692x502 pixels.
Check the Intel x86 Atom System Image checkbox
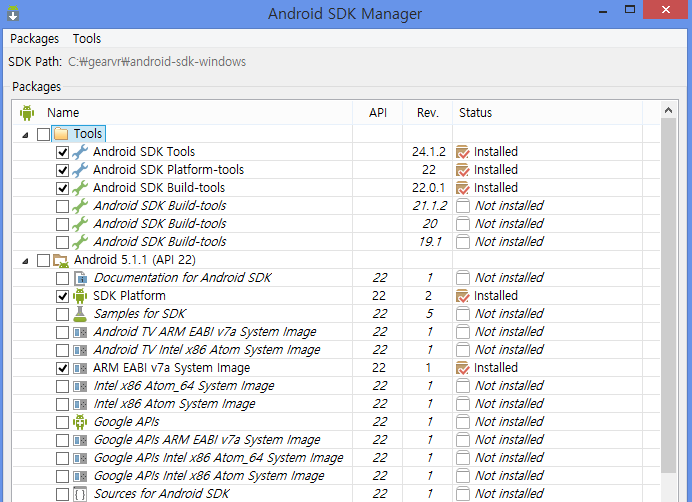click(x=62, y=404)
